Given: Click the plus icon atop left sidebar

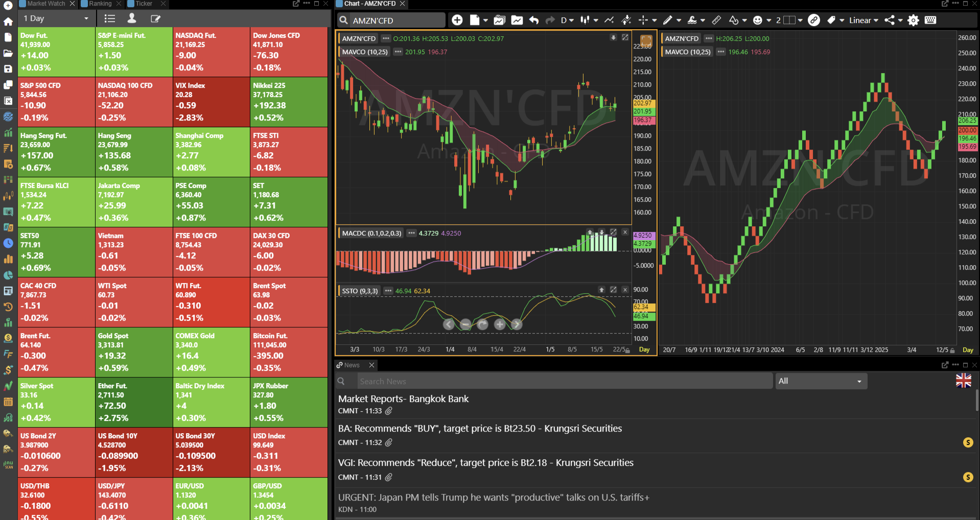Looking at the screenshot, I should [x=8, y=6].
